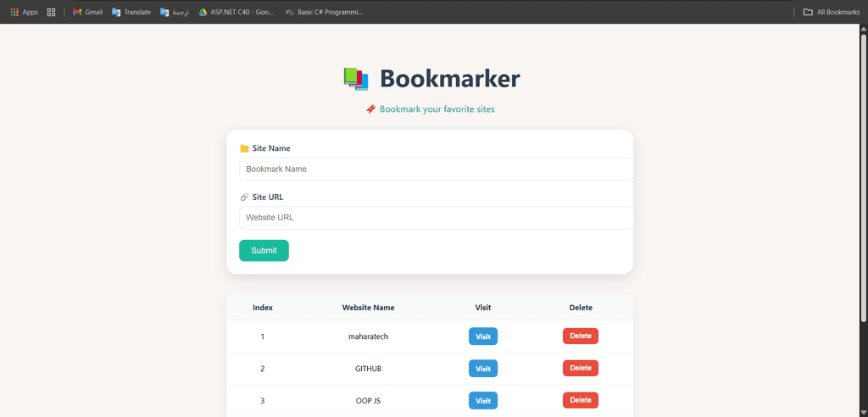Click the Bookmarker heading
Image resolution: width=868 pixels, height=417 pixels.
click(x=450, y=79)
